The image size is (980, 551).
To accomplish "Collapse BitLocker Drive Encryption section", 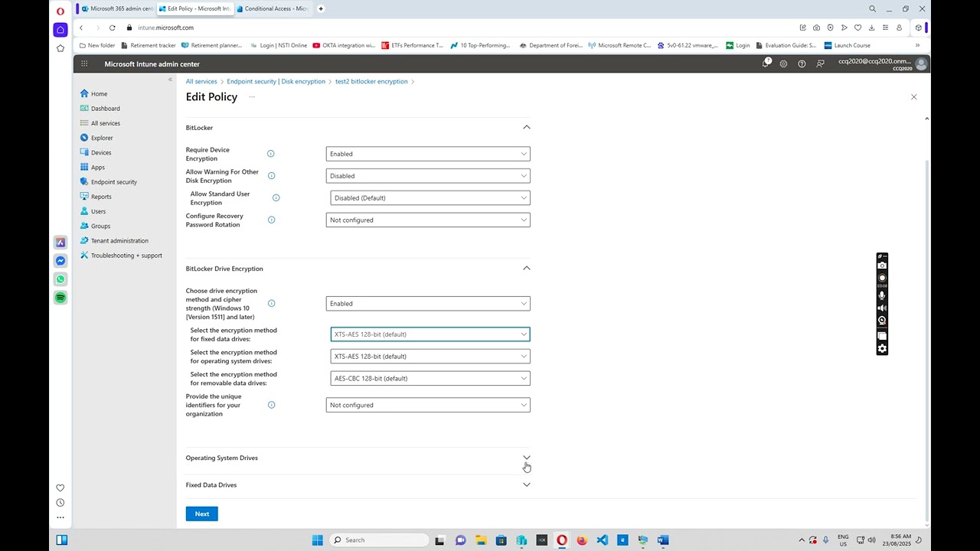I will (x=526, y=268).
